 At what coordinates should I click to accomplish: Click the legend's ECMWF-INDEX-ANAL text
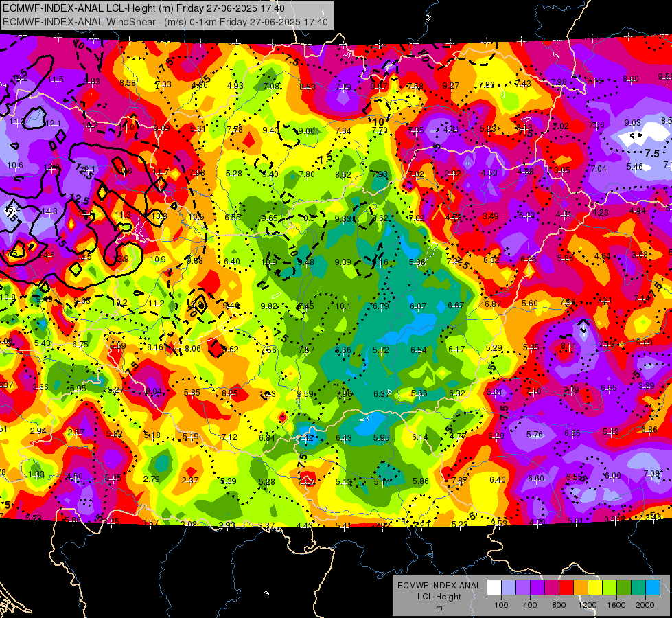439,586
